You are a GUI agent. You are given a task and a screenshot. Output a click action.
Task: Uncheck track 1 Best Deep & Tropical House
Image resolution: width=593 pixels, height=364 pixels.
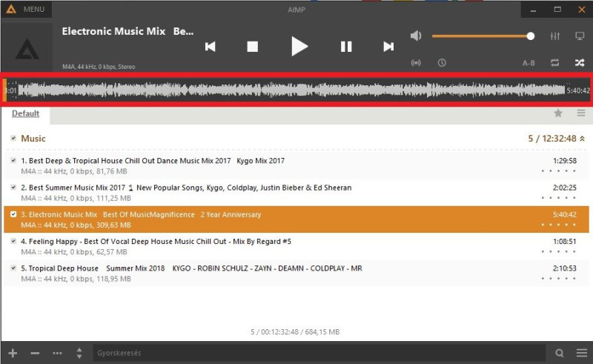[x=13, y=160]
